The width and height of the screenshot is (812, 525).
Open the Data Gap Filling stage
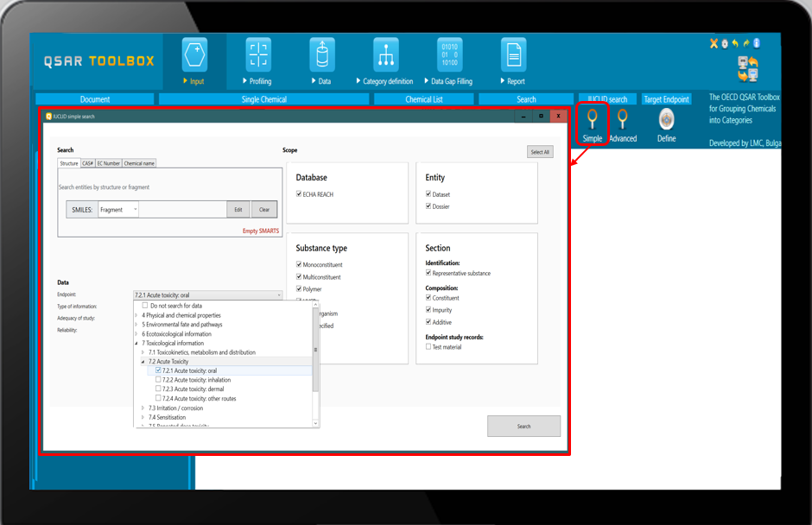point(449,61)
